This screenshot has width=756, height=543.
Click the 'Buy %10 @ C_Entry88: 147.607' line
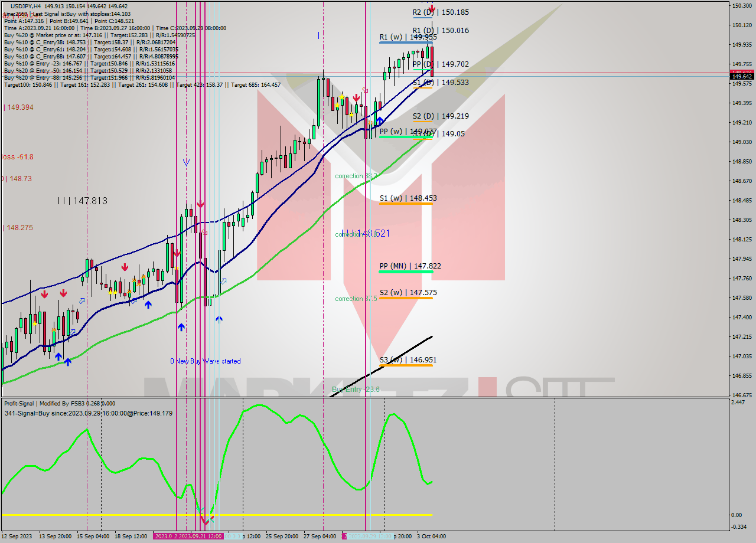90,56
